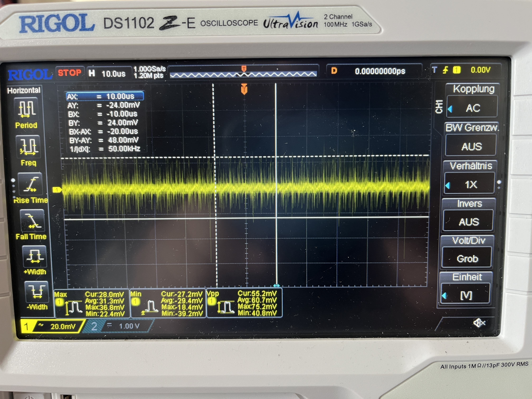
Task: Click the orange trigger position marker
Action: pos(244,89)
